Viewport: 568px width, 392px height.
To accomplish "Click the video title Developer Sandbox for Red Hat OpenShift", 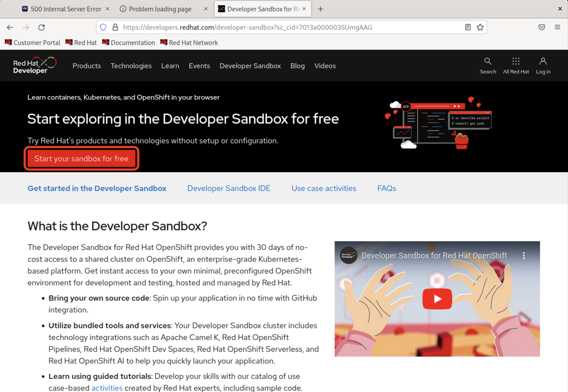I will (434, 255).
